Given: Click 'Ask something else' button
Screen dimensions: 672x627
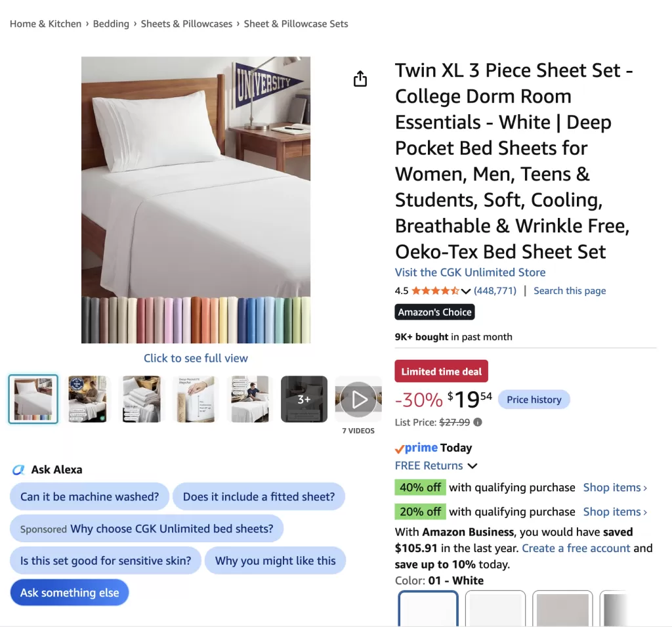Looking at the screenshot, I should pyautogui.click(x=70, y=593).
